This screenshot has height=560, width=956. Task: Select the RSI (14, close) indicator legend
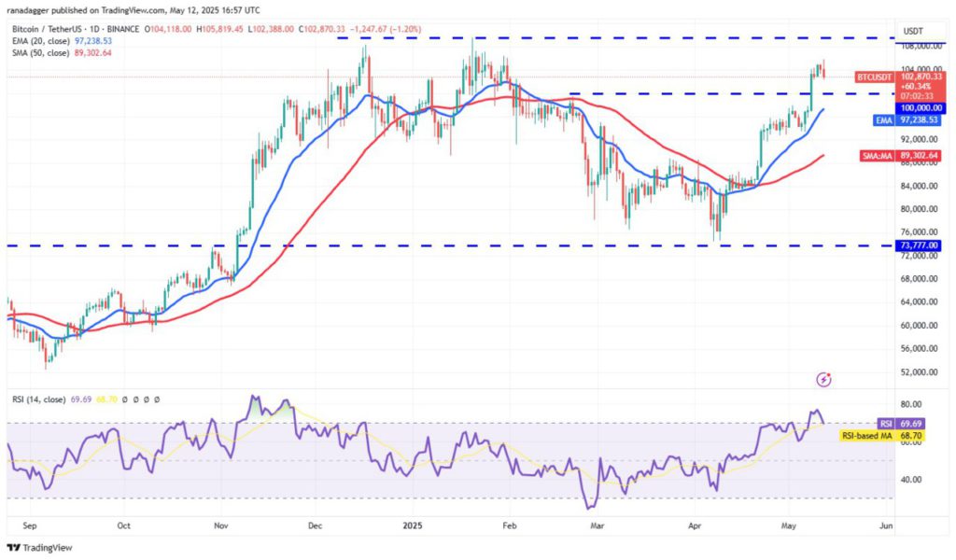click(38, 399)
